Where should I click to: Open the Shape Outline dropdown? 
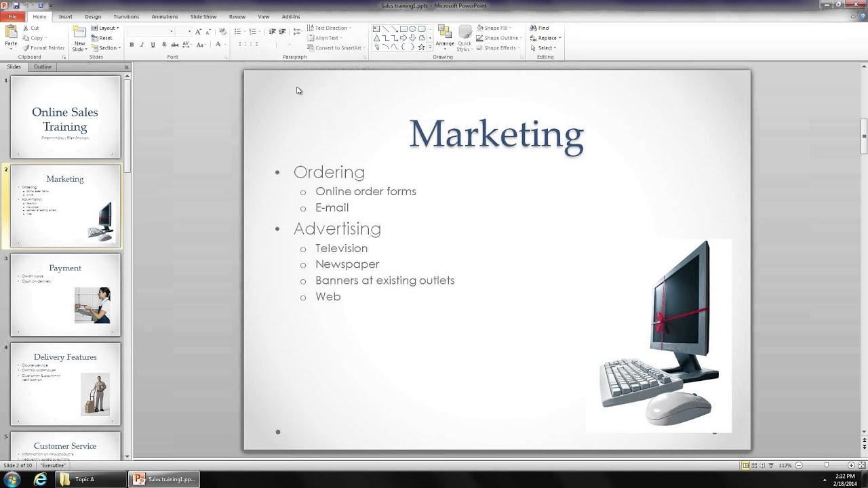(499, 38)
